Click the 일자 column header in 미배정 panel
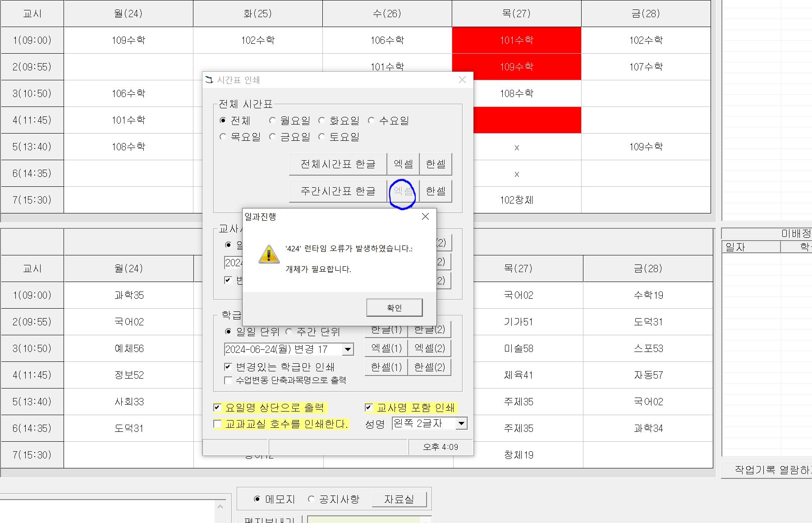Viewport: 812px width, 523px height. 751,247
